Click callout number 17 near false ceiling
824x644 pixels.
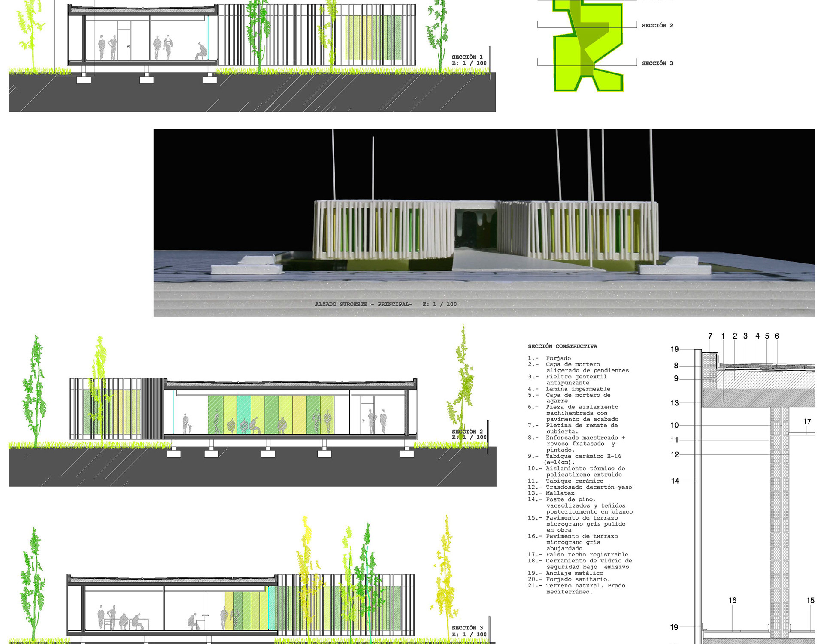click(x=807, y=422)
